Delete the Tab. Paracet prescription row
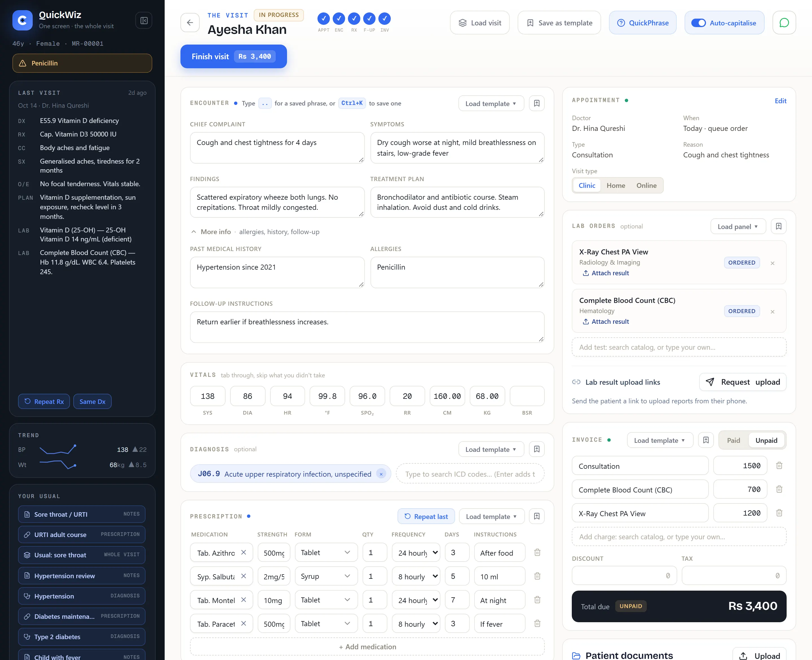Screen dimensions: 812x660 (537, 624)
